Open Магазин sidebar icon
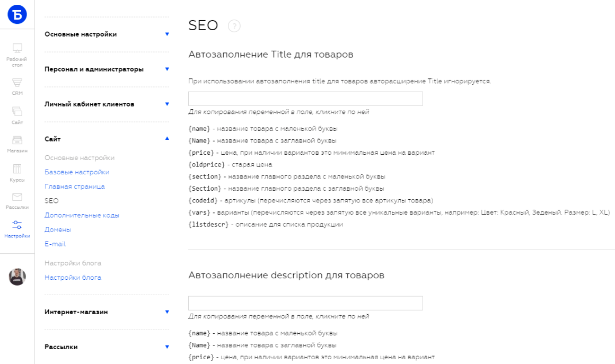615x364 pixels. click(x=17, y=144)
